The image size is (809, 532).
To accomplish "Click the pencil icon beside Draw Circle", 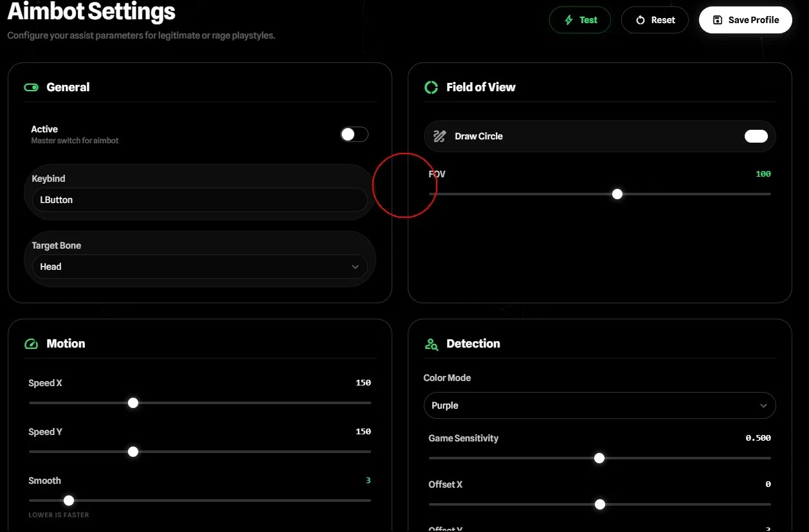I will (x=439, y=136).
